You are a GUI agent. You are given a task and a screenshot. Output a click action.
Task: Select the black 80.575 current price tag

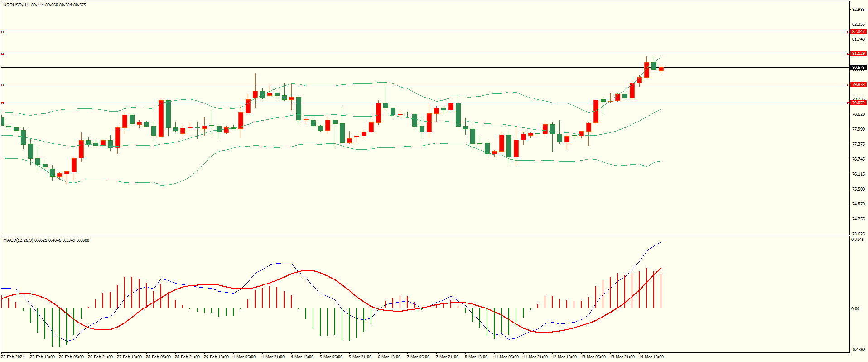point(858,68)
